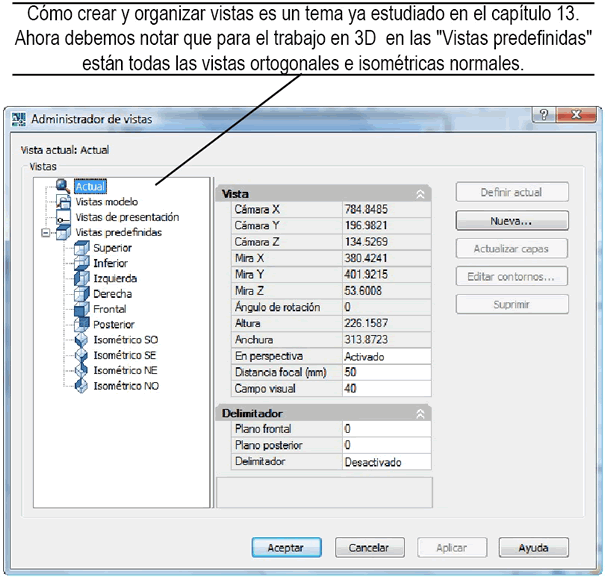Viewport: 605px width, 577px height.
Task: Click the Vistas predefinidas cube icon
Action: (x=63, y=232)
